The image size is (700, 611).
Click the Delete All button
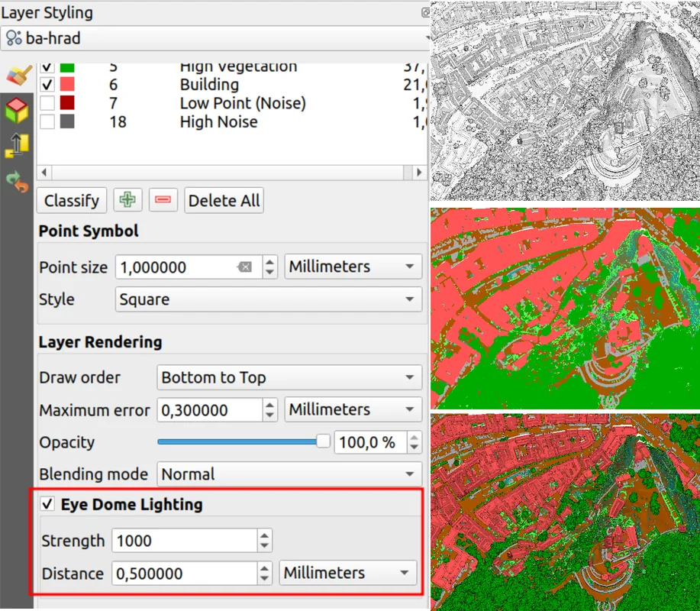tap(224, 201)
